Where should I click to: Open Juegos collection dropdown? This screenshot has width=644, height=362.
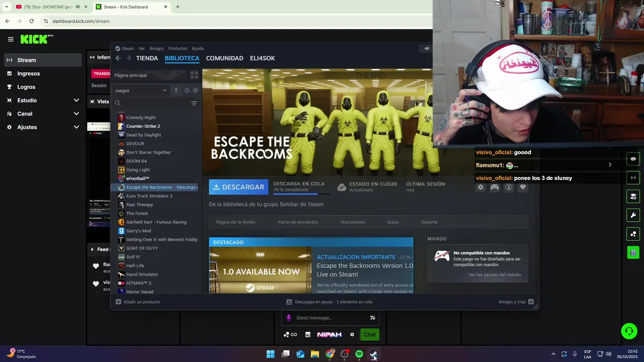tap(141, 90)
